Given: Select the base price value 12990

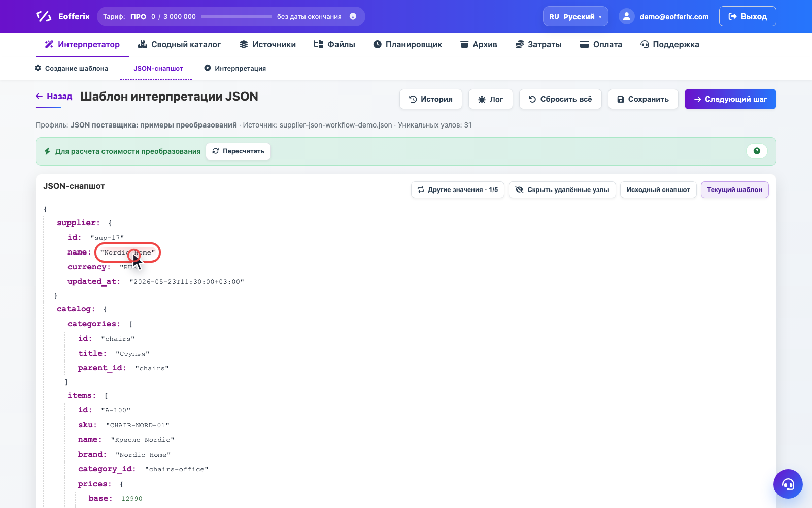Looking at the screenshot, I should 132,499.
